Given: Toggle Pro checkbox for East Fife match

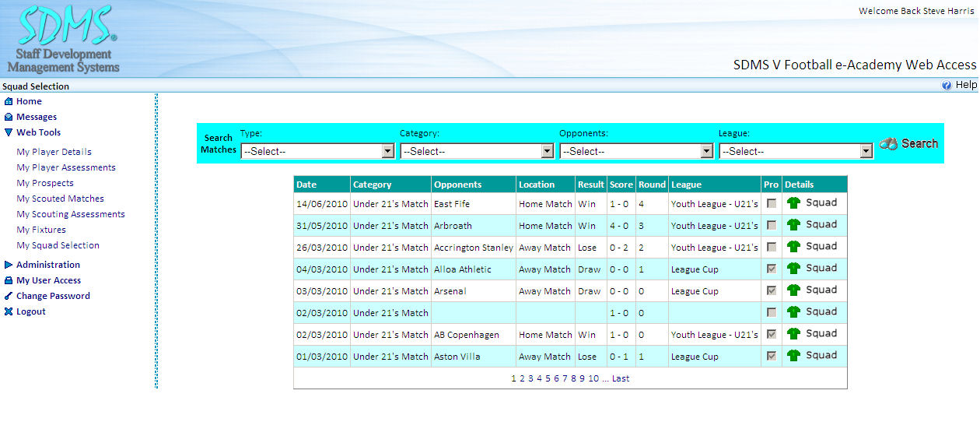Looking at the screenshot, I should 771,204.
